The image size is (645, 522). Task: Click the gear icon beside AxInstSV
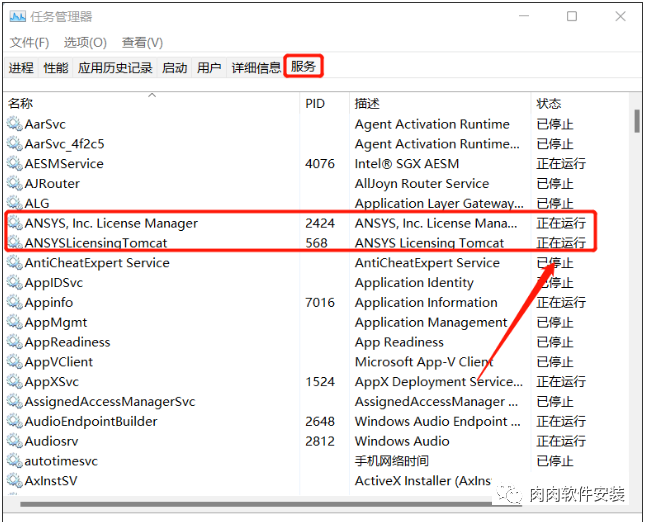14,480
